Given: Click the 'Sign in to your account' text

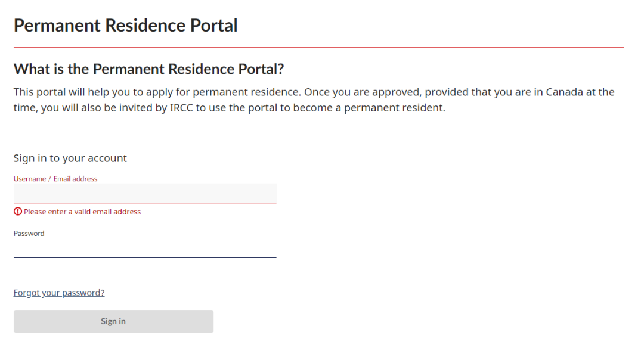Looking at the screenshot, I should pyautogui.click(x=70, y=158).
